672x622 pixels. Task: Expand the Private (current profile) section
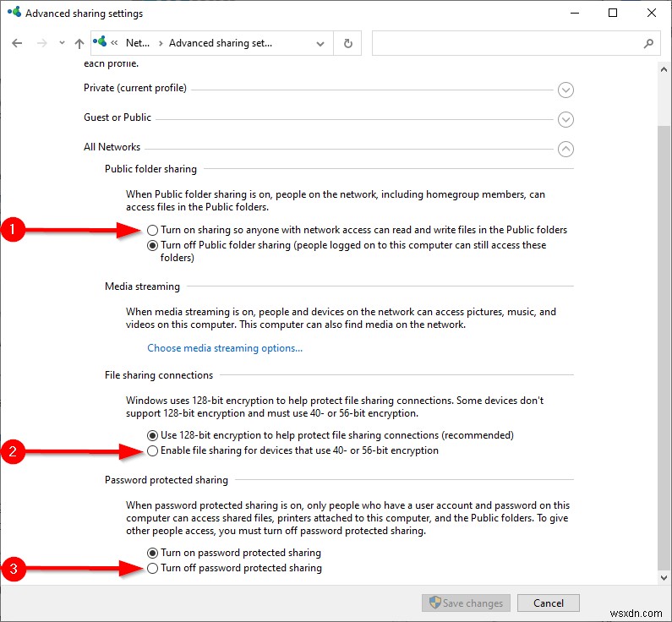tap(565, 90)
